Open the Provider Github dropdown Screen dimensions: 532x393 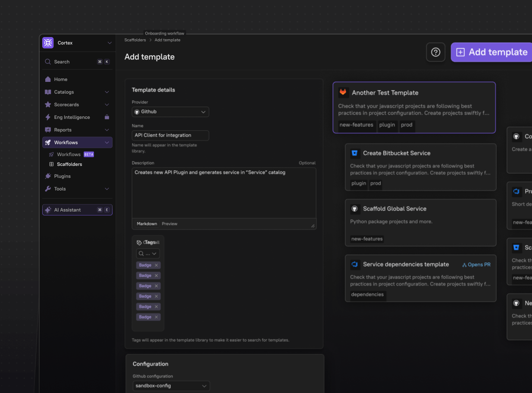(x=170, y=112)
